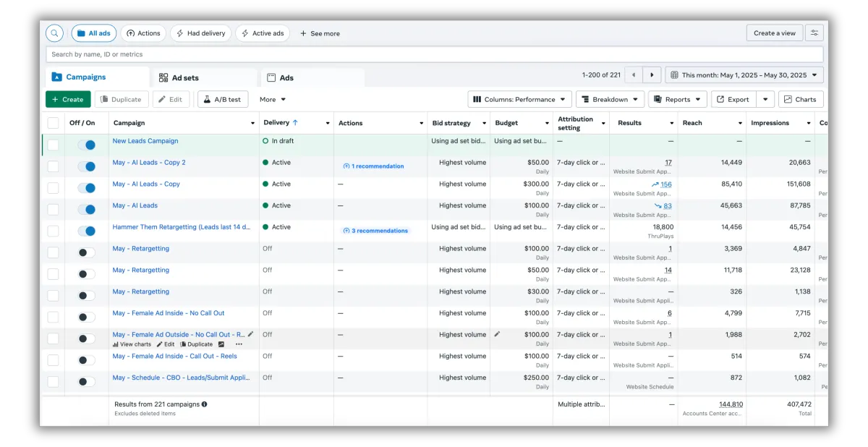Click the search magnifier icon
Screen dimensions: 868x447
tap(54, 33)
